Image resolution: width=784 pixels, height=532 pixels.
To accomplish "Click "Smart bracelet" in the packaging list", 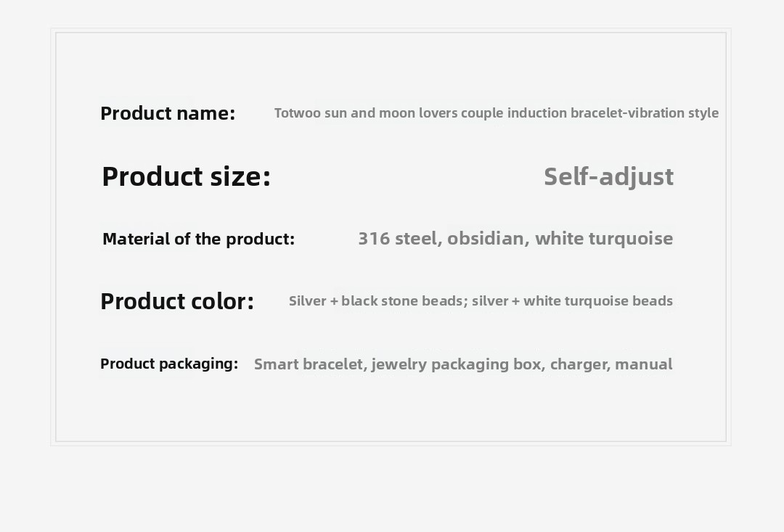I will coord(309,364).
